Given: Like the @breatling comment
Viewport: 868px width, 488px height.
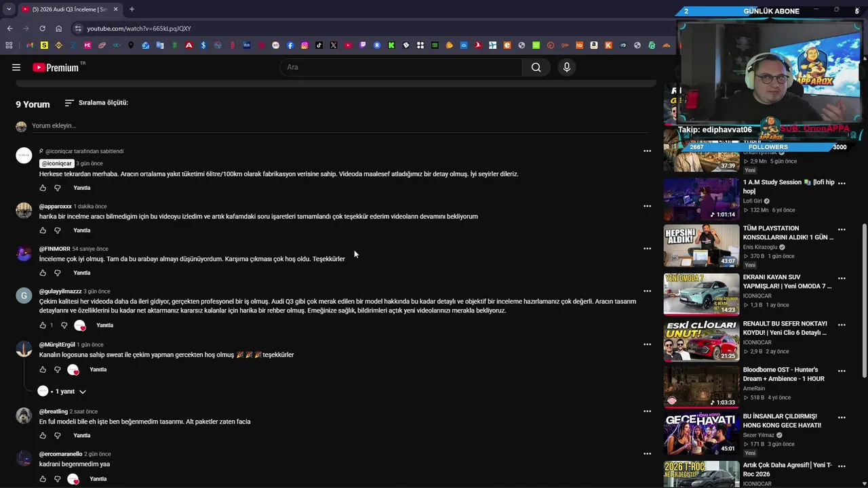Looking at the screenshot, I should (43, 435).
